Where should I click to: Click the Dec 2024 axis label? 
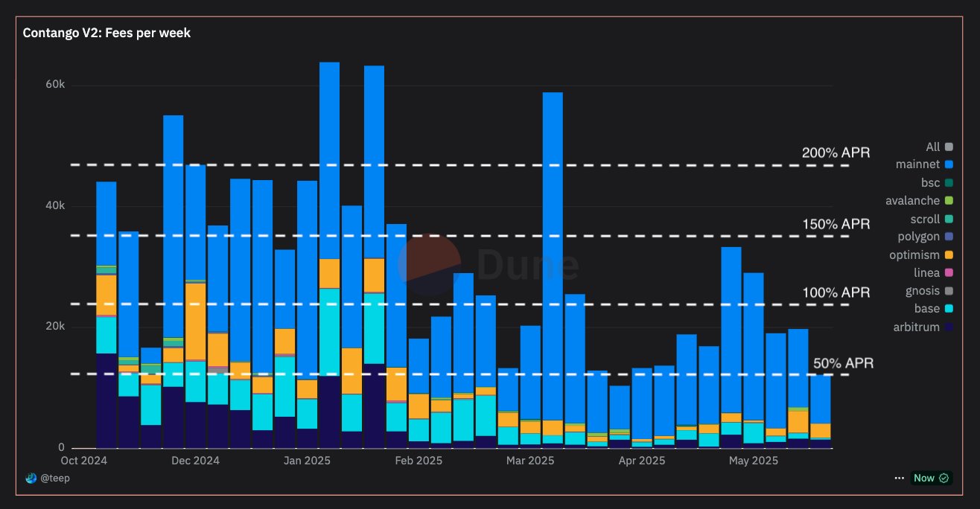[x=195, y=461]
